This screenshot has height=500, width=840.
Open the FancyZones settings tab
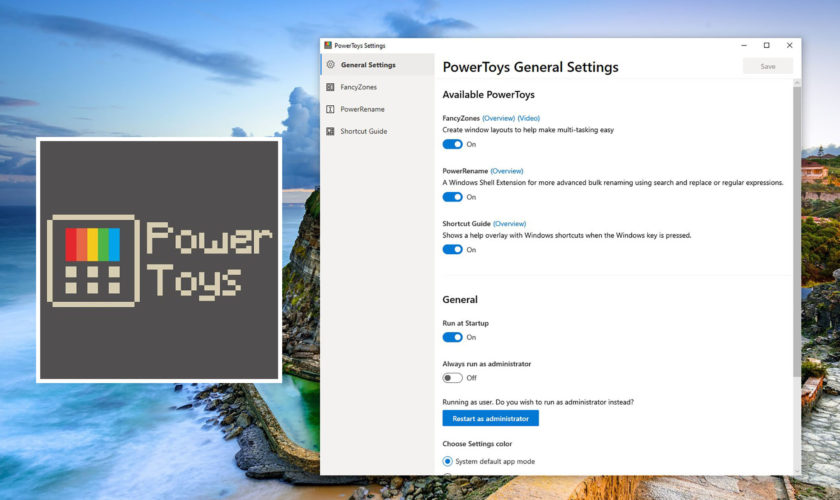point(359,87)
